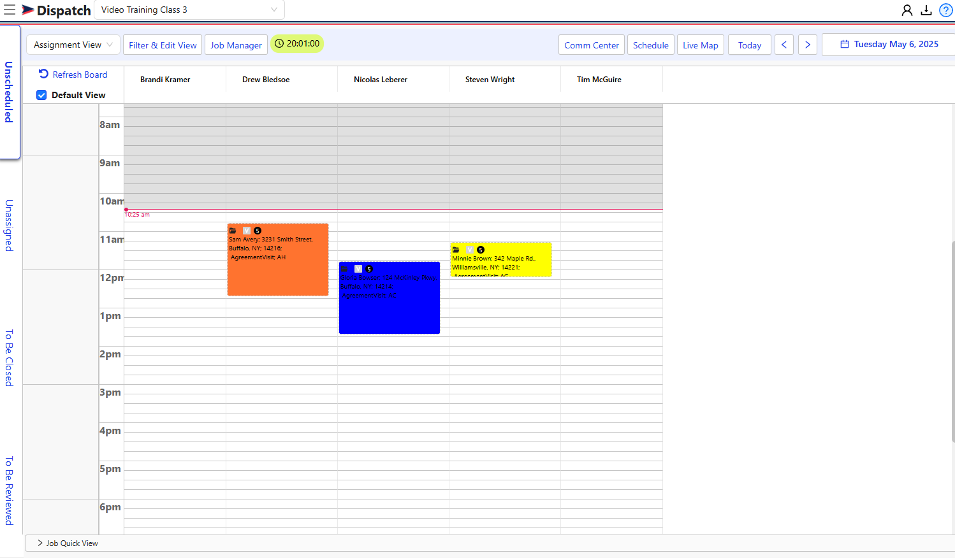955x560 pixels.
Task: Open the To Be Reviewed side tab
Action: 9,491
